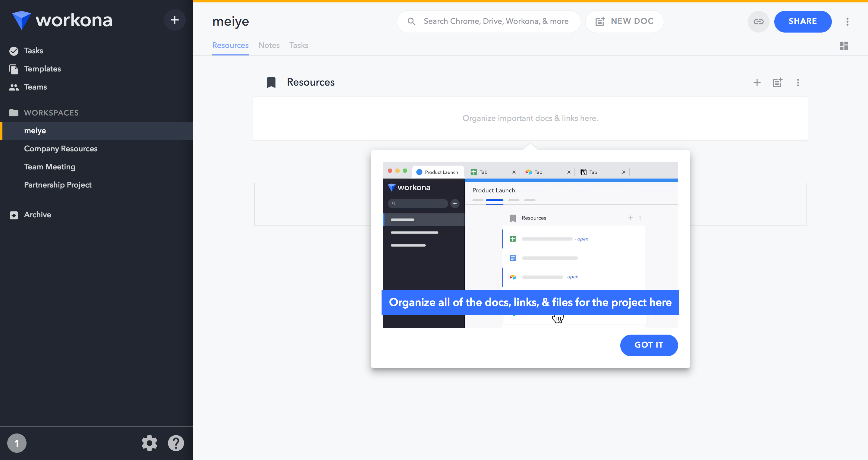
Task: Open settings via the gear icon
Action: click(149, 443)
